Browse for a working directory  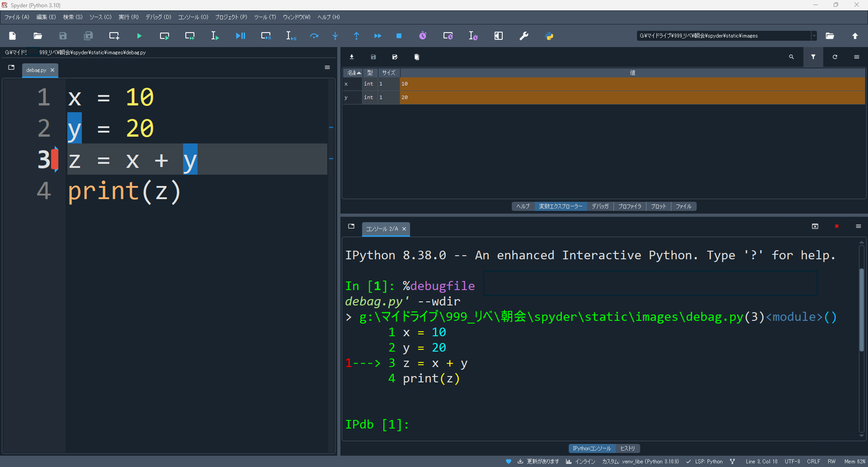pos(830,36)
